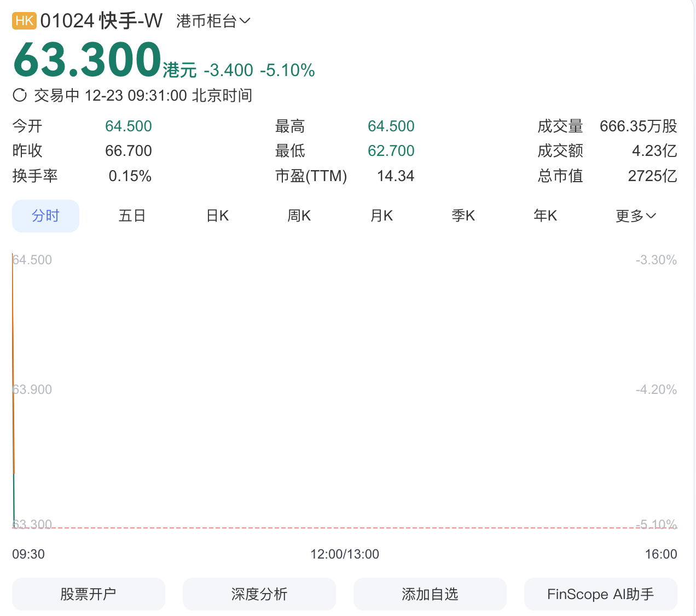Click the 12:00/13:00 midday time marker
Screen dimensions: 696x616
click(345, 554)
